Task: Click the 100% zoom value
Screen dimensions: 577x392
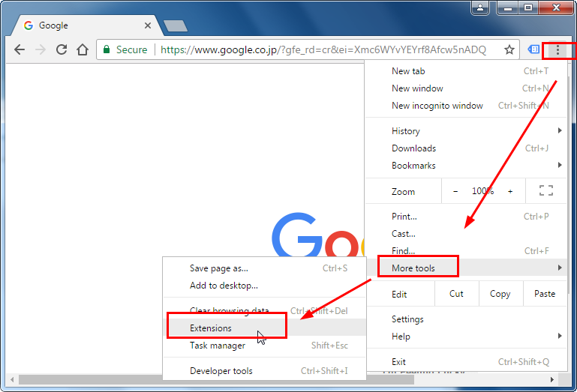Action: point(482,191)
